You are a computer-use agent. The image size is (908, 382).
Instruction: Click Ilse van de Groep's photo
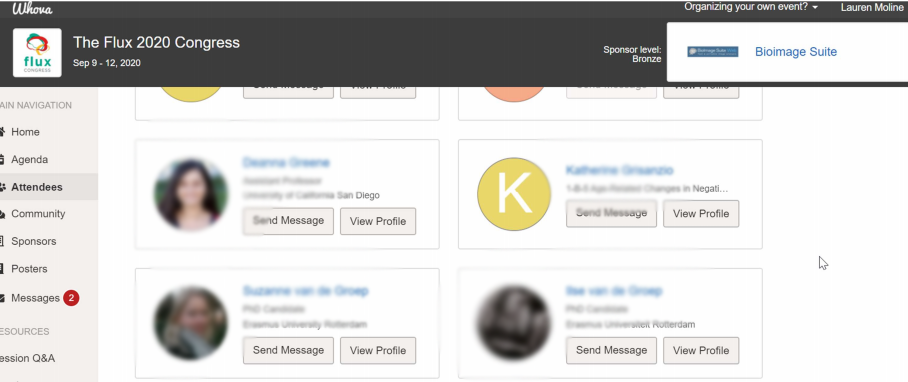514,323
